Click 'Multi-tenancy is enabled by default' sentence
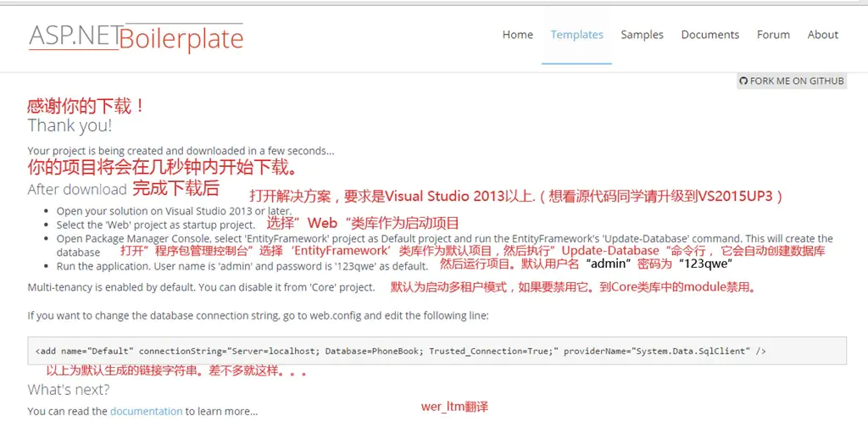The height and width of the screenshot is (444, 868). click(202, 287)
